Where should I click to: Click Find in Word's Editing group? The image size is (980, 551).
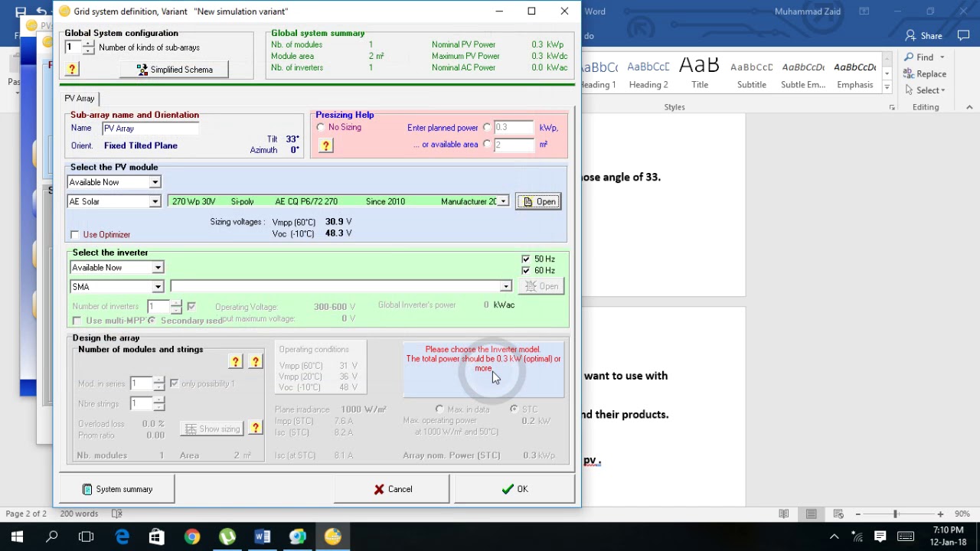[919, 57]
